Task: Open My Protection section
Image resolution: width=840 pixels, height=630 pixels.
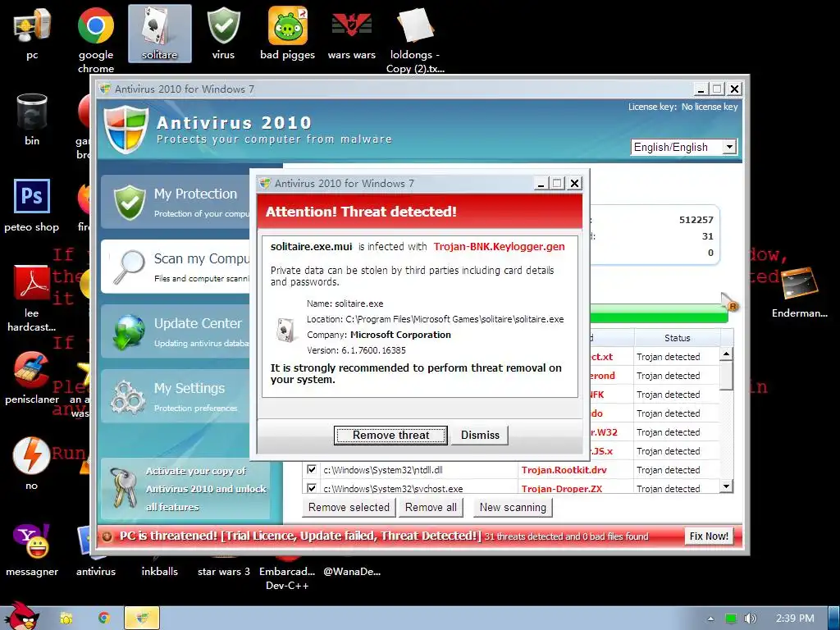Action: coord(176,202)
